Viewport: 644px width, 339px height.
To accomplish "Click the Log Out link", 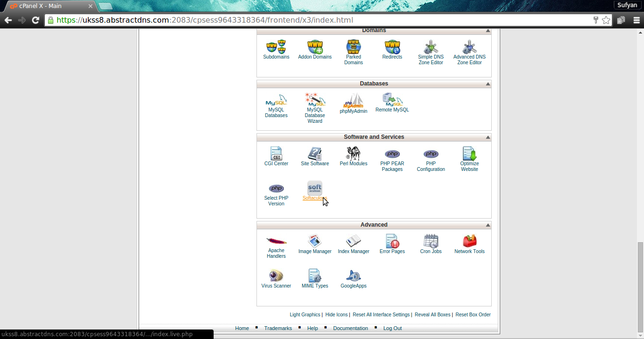I will click(393, 328).
